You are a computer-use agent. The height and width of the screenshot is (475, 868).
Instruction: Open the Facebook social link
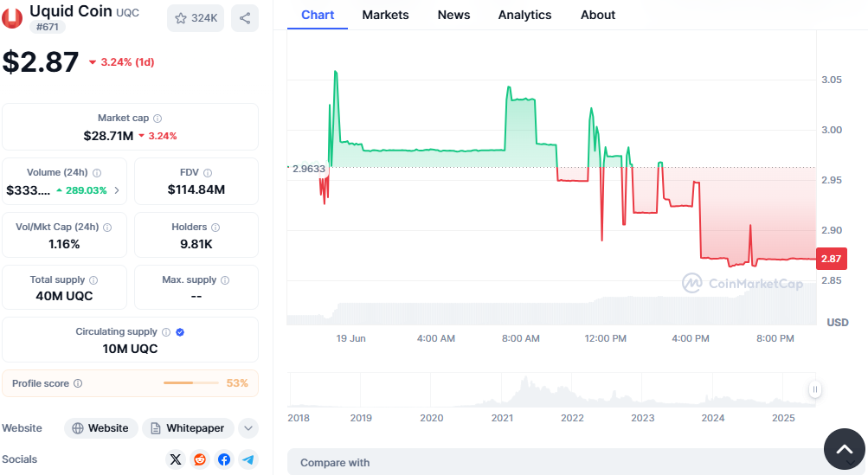coord(224,459)
